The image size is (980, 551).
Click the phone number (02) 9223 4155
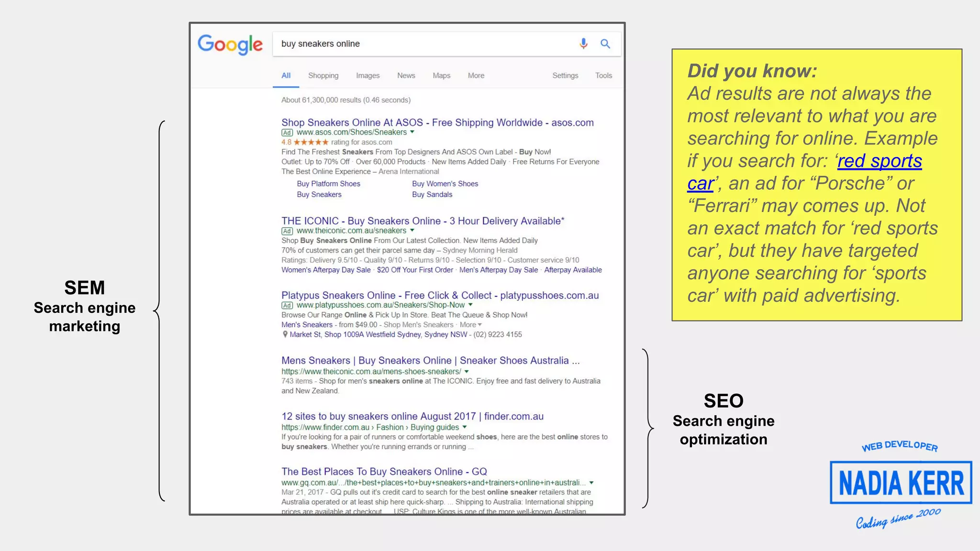click(x=498, y=335)
